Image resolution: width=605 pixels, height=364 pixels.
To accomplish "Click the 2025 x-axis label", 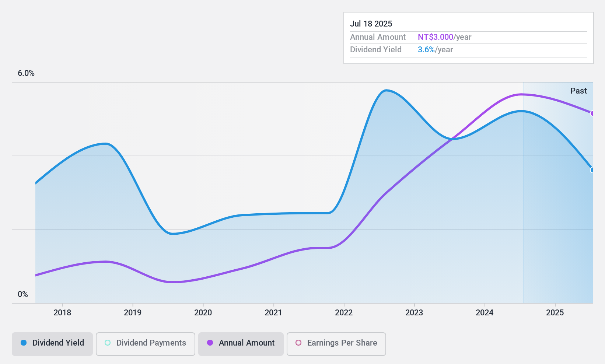I will click(555, 313).
